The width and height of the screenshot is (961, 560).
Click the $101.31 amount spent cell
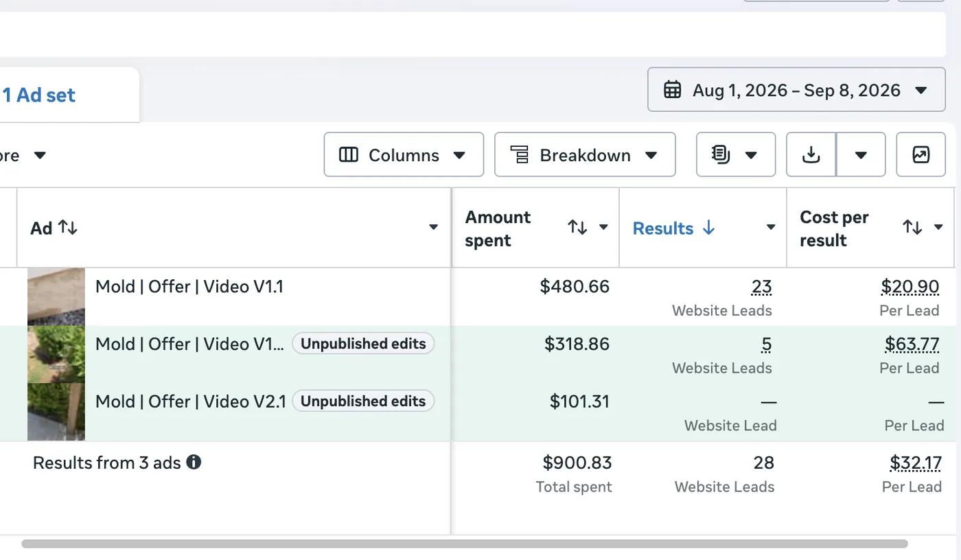(x=579, y=401)
